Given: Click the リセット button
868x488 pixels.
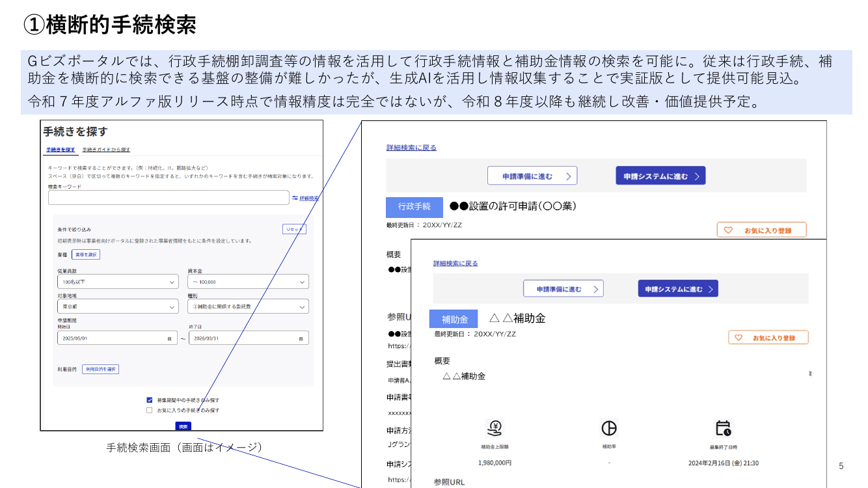Looking at the screenshot, I should coord(294,229).
